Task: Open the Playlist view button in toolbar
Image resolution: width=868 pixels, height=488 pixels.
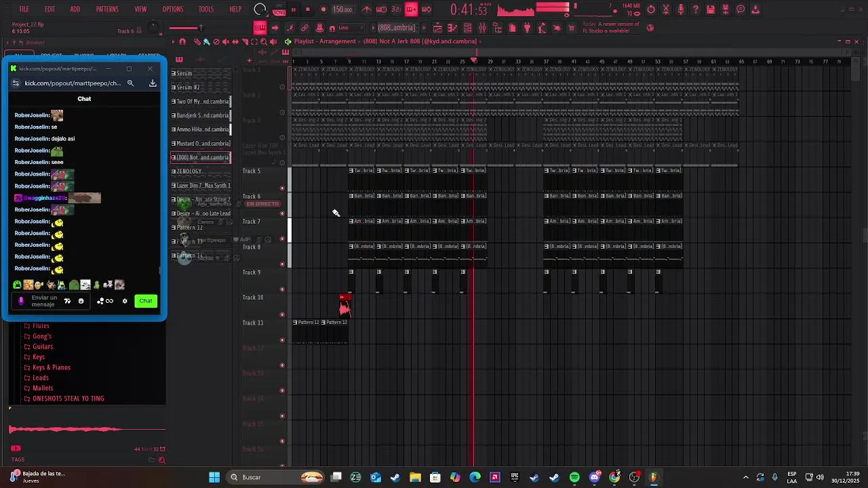Action: tap(437, 28)
